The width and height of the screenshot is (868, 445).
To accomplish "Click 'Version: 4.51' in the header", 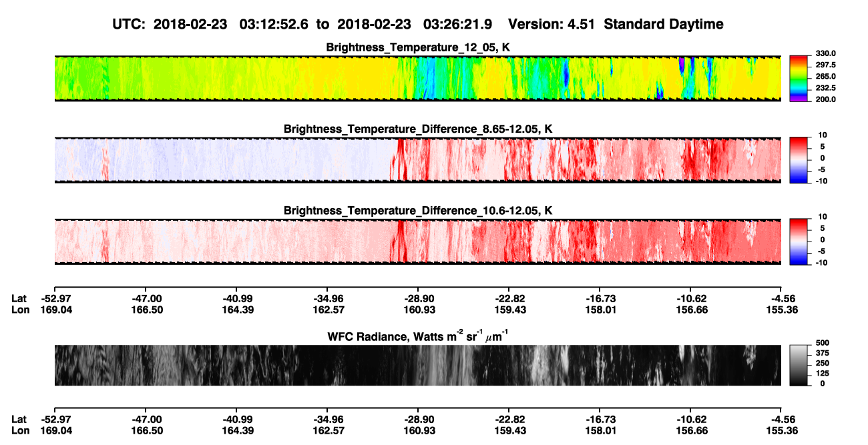I will point(554,24).
